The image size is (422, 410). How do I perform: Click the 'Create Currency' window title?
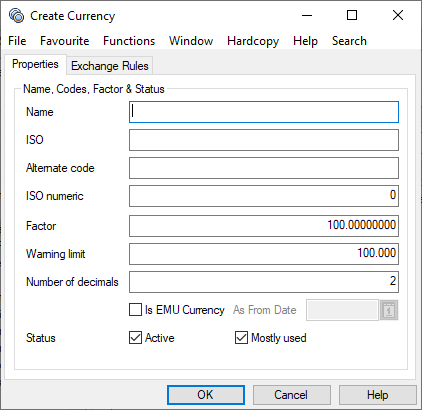tap(73, 16)
